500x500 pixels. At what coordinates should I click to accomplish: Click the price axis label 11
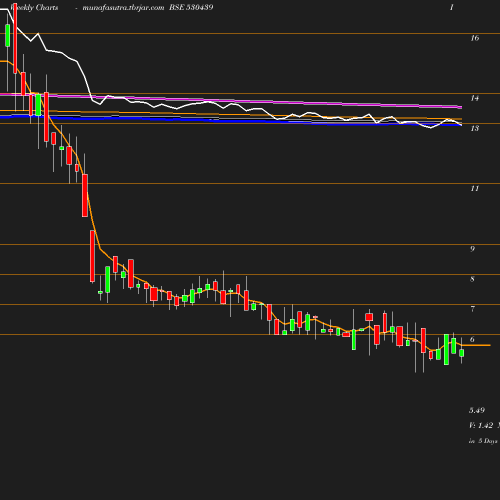[x=475, y=188]
